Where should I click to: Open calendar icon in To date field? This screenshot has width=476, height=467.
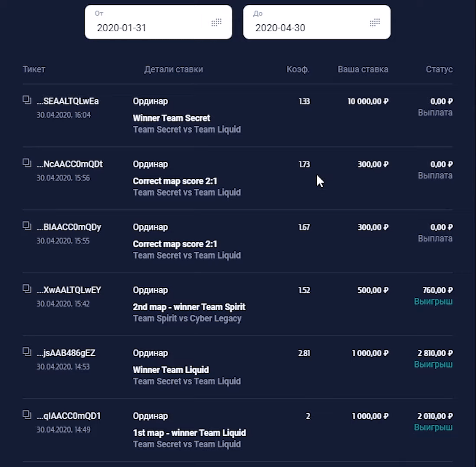click(375, 22)
